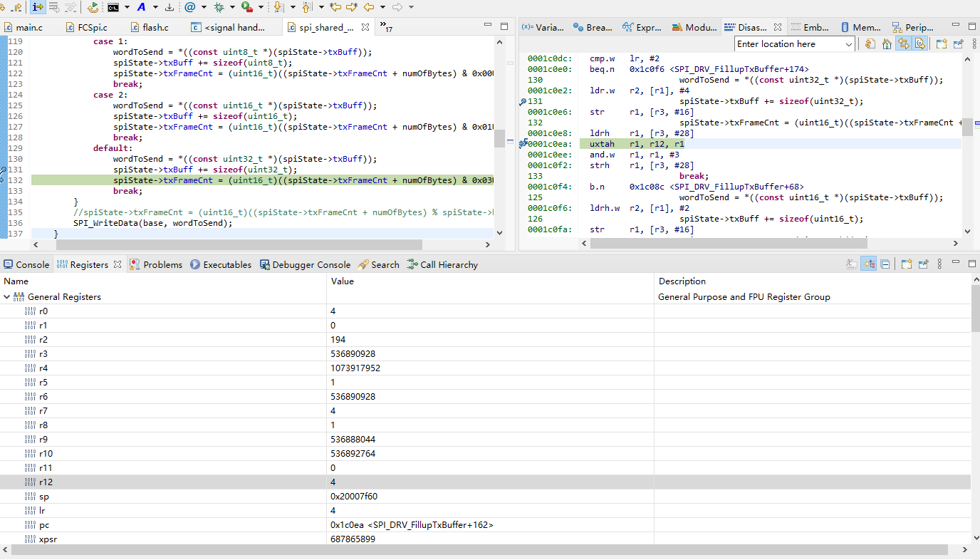Open the Embedded view tab

[x=810, y=27]
